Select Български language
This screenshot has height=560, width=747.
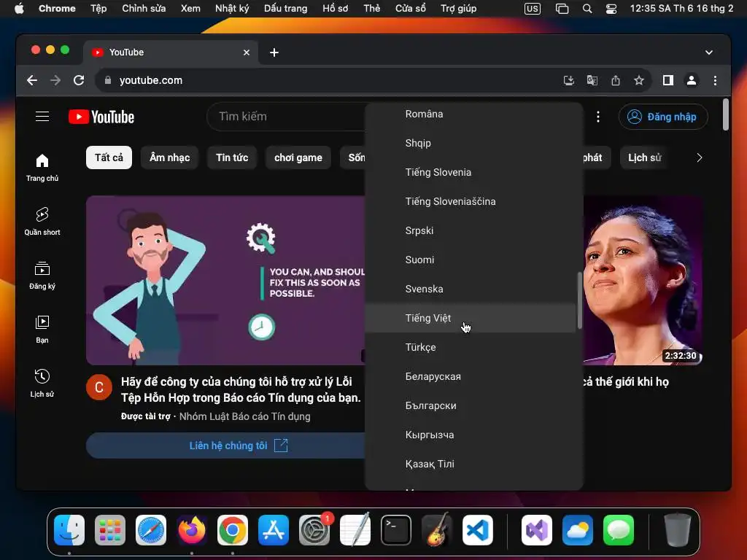[471, 405]
